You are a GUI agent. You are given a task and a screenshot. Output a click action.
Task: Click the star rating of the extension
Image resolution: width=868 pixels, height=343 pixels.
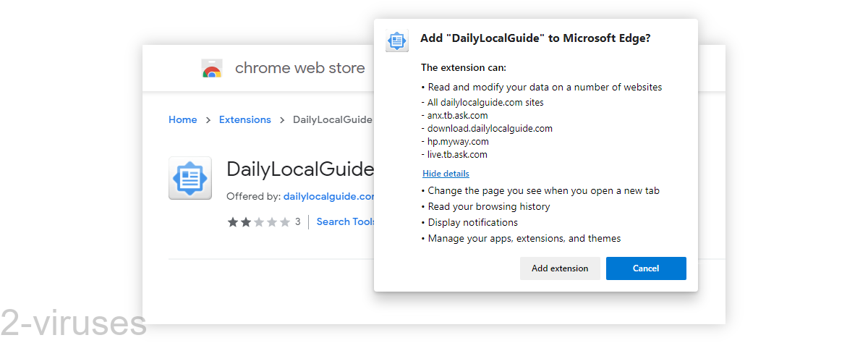tap(258, 222)
